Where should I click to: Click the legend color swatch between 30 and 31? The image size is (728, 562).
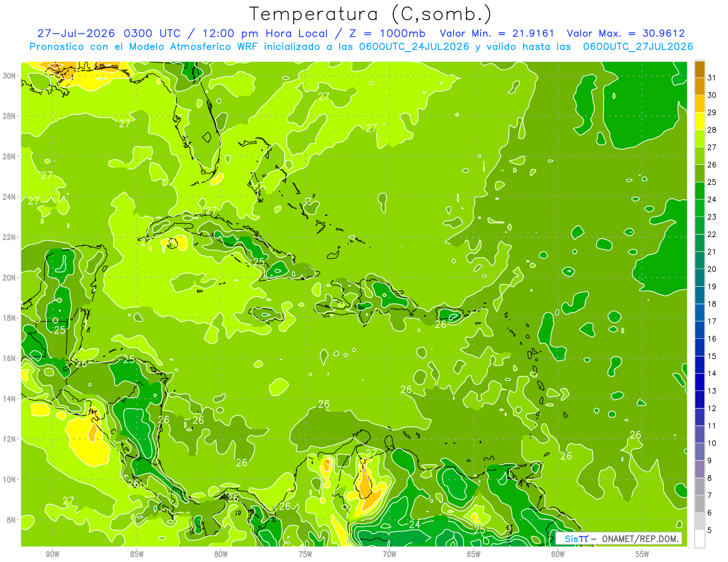[x=699, y=87]
